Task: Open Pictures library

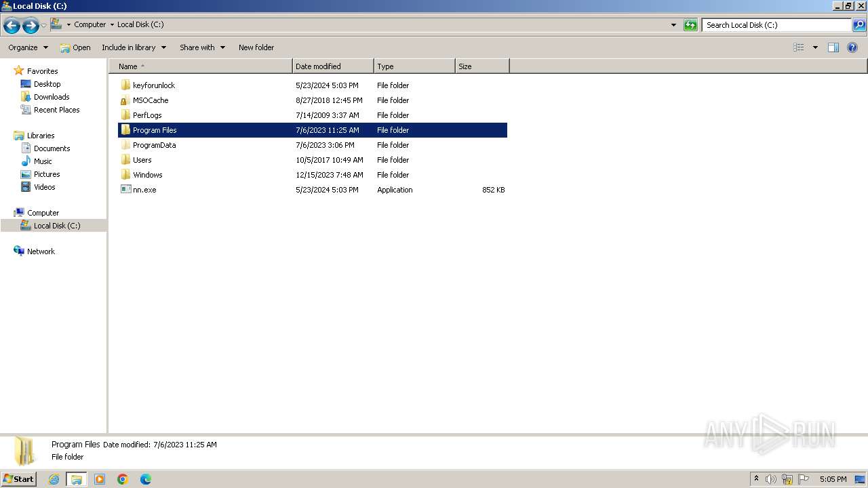Action: (47, 174)
